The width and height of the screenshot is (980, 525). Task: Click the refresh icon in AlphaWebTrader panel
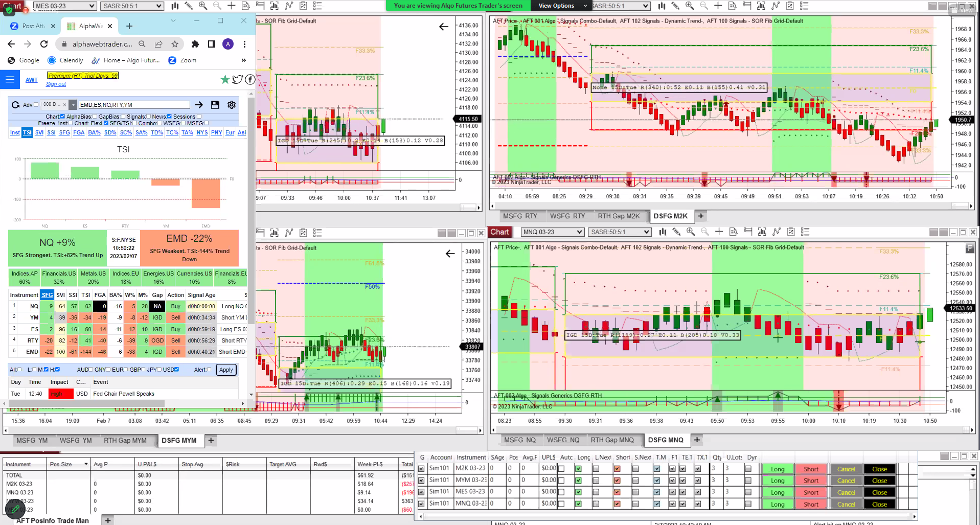15,105
